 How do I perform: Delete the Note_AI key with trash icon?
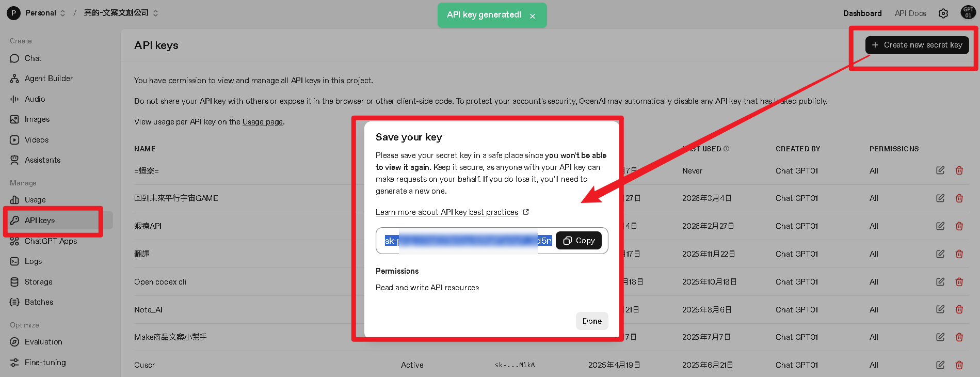[x=959, y=309]
